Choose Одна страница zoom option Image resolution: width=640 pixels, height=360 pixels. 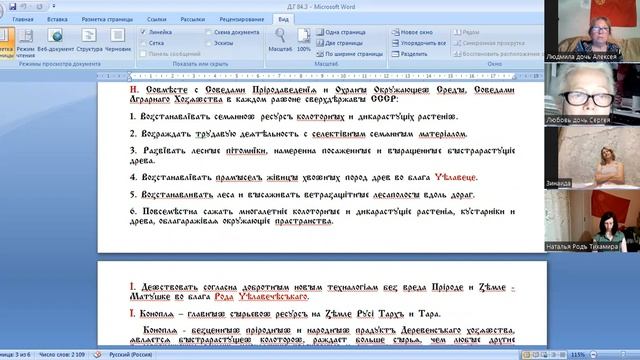(341, 32)
